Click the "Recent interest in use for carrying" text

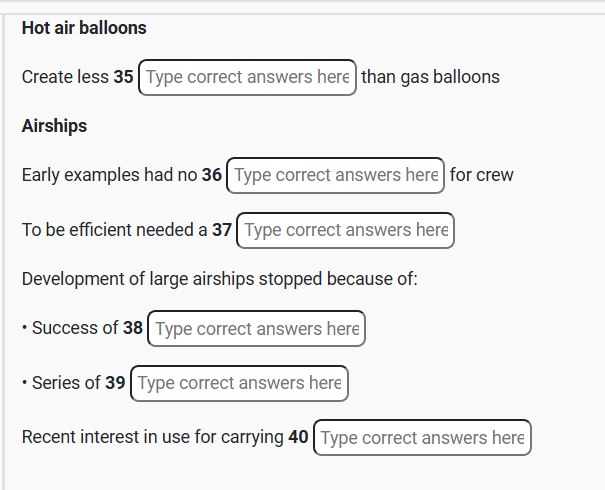point(152,437)
